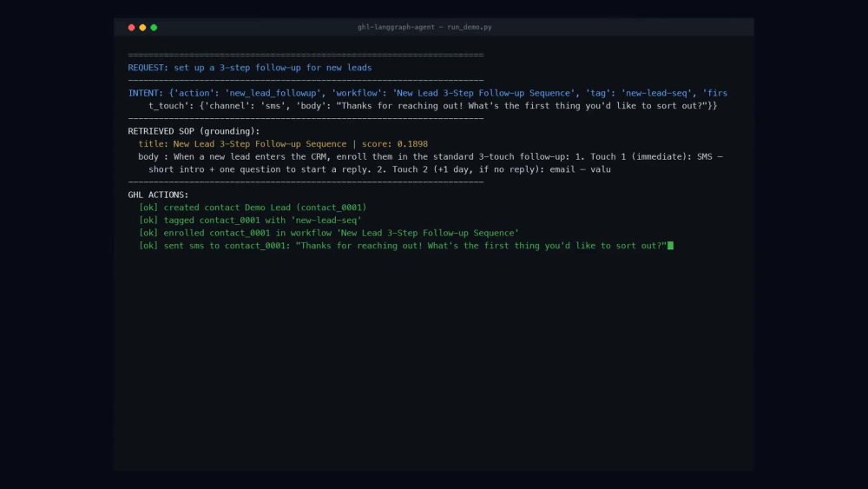Screen dimensions: 868x489
Task: Click the green terminal cursor block
Action: point(670,246)
